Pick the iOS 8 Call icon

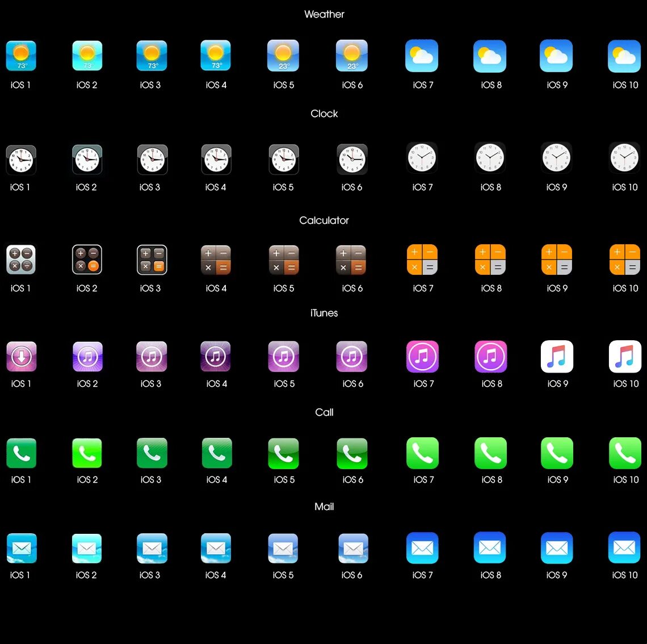(x=490, y=453)
